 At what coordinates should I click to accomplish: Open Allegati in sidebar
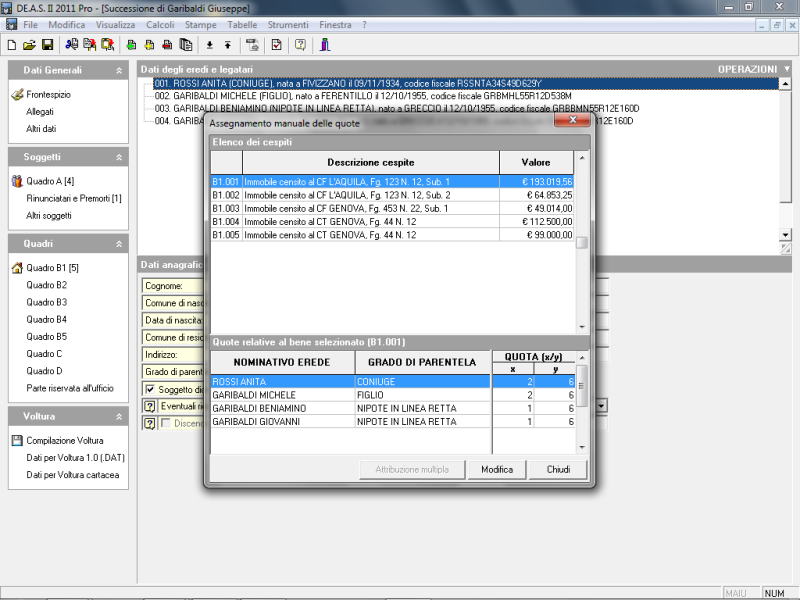[x=40, y=112]
